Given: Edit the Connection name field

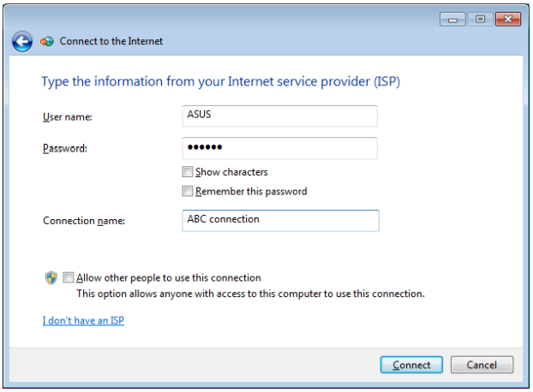Looking at the screenshot, I should 280,221.
